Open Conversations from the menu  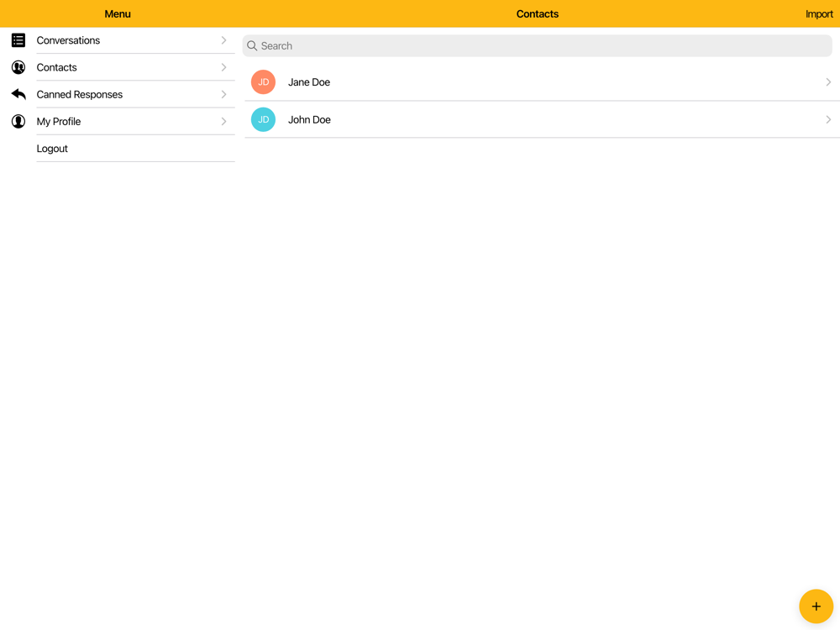[118, 40]
